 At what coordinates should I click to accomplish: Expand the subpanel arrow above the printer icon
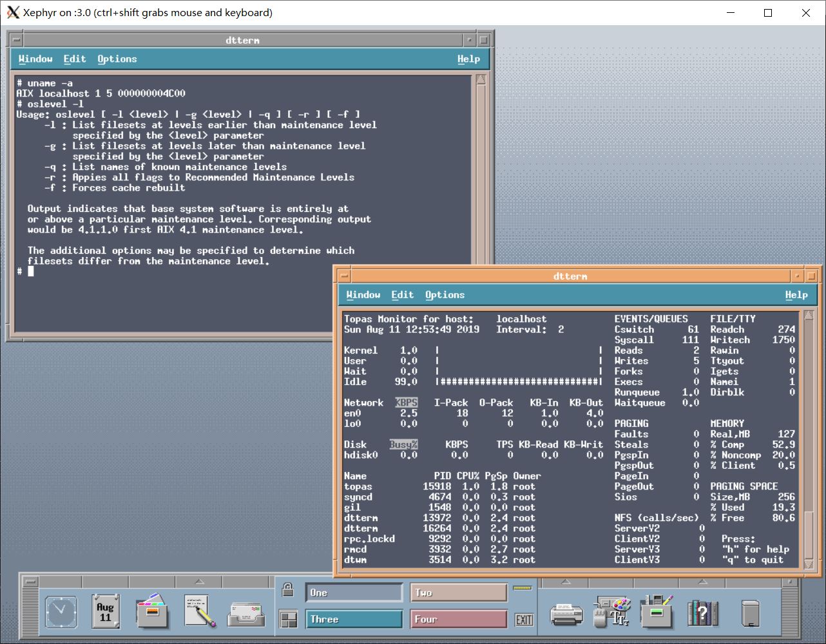564,582
